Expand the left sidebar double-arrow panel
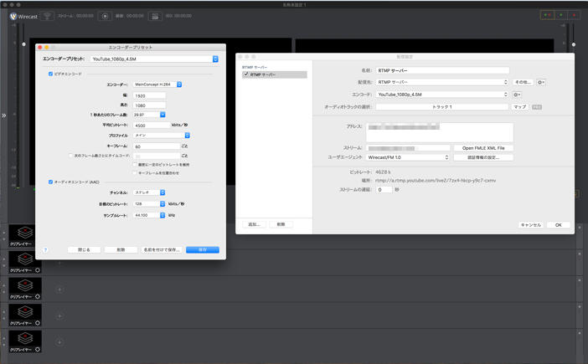The image size is (588, 364). tap(4, 115)
